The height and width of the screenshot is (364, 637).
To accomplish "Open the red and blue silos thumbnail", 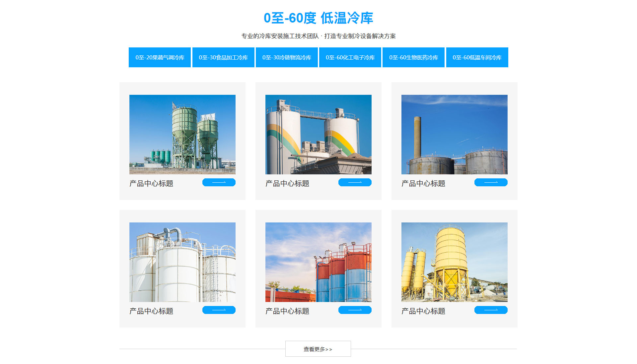I will point(318,262).
